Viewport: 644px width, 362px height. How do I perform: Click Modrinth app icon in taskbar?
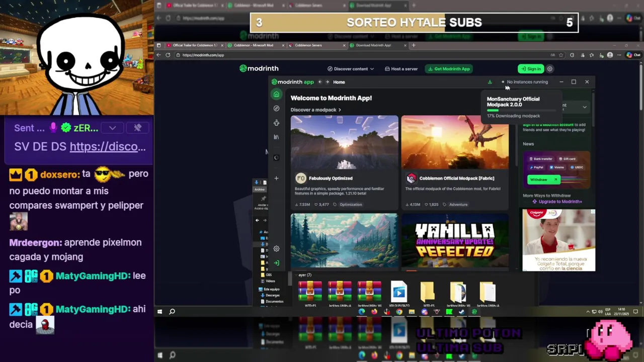click(x=474, y=312)
